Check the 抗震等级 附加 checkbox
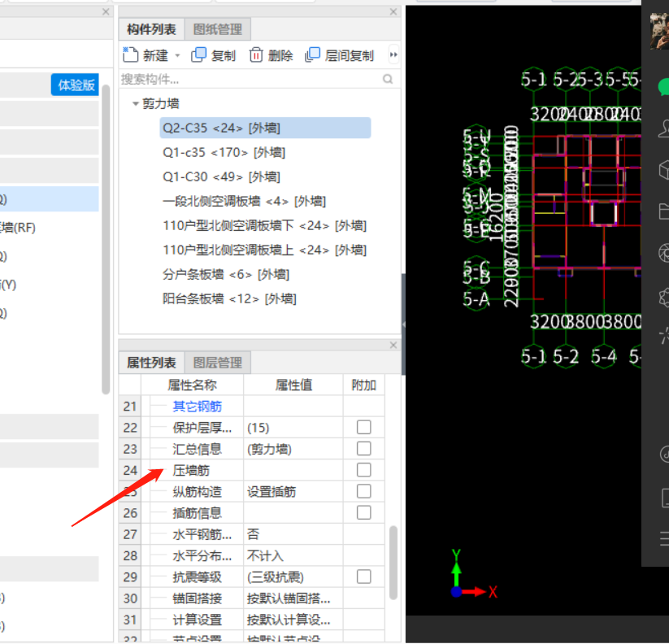 click(x=363, y=577)
